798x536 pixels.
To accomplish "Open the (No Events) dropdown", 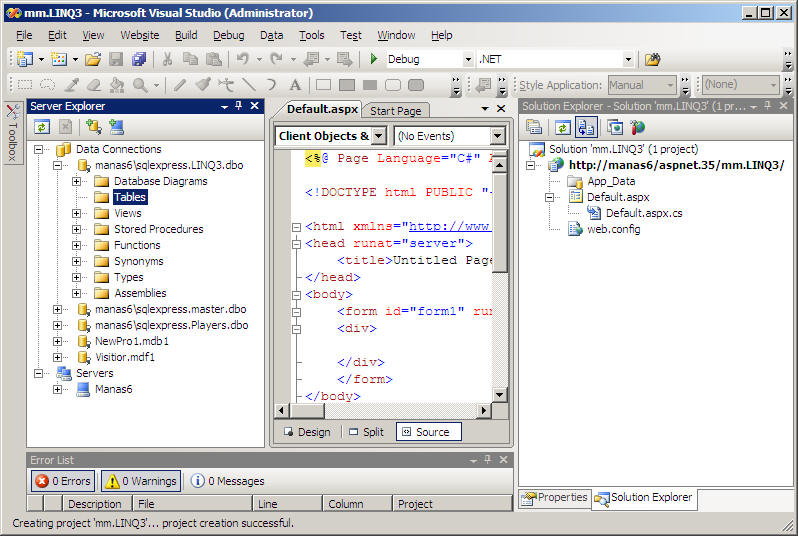I will point(497,136).
